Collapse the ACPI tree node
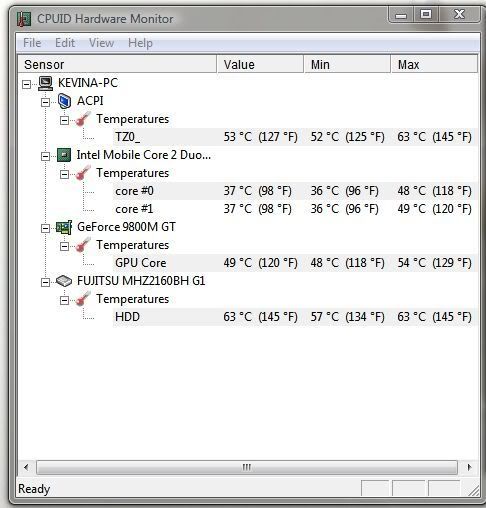This screenshot has height=508, width=486. click(45, 102)
